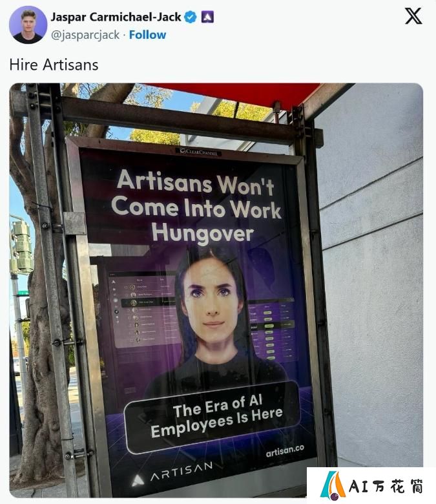Click the purple Artisan affiliate badge beside the name
The width and height of the screenshot is (436, 504).
tap(207, 17)
